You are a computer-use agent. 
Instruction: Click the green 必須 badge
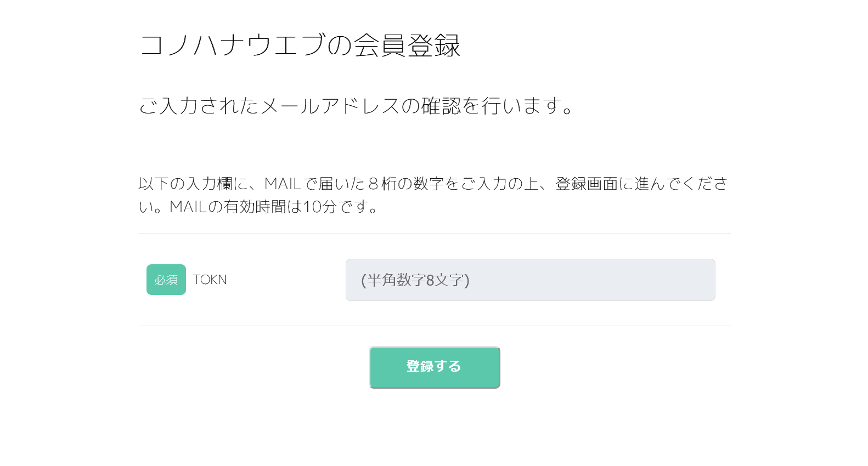click(x=166, y=280)
